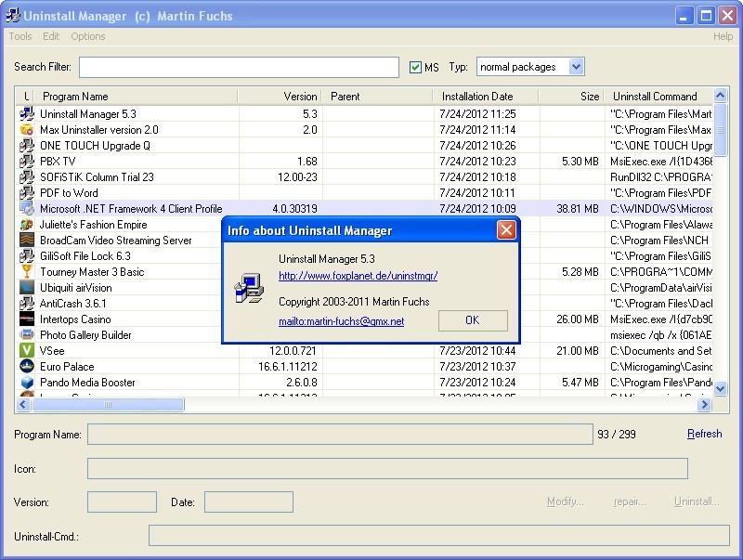Click the martin-fuchs mailto link

pyautogui.click(x=341, y=321)
